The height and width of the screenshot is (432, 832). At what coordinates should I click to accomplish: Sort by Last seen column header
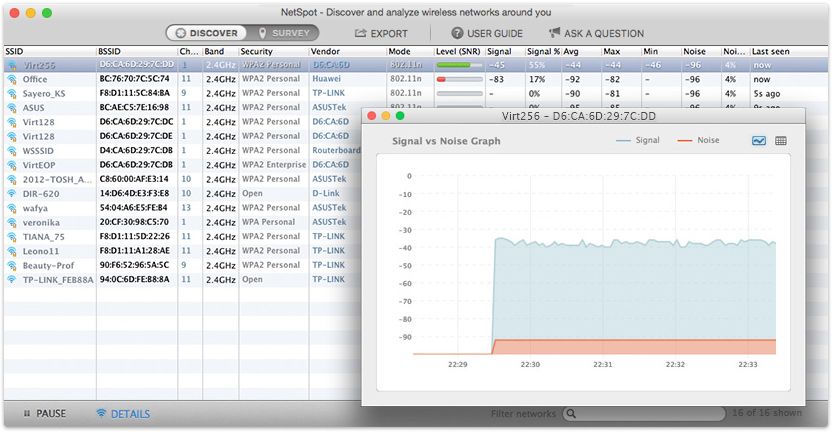[770, 51]
